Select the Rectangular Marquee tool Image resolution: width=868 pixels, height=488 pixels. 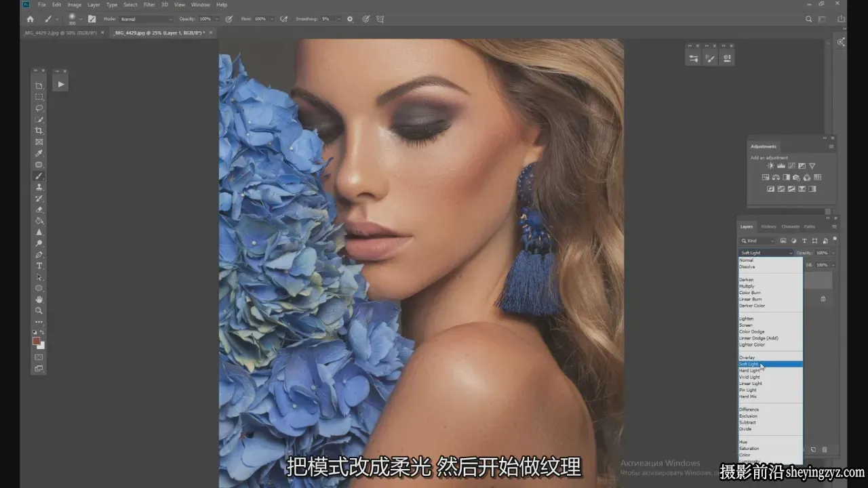click(x=39, y=97)
